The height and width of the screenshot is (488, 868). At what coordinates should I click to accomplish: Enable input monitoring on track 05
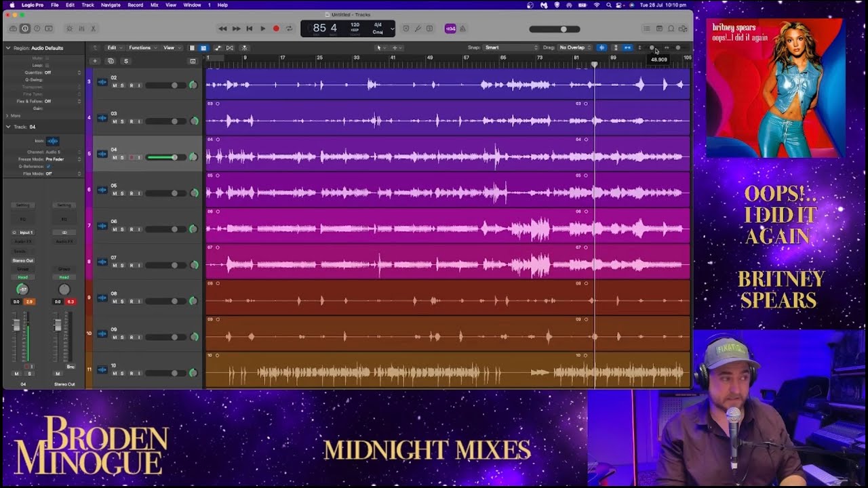click(x=140, y=193)
